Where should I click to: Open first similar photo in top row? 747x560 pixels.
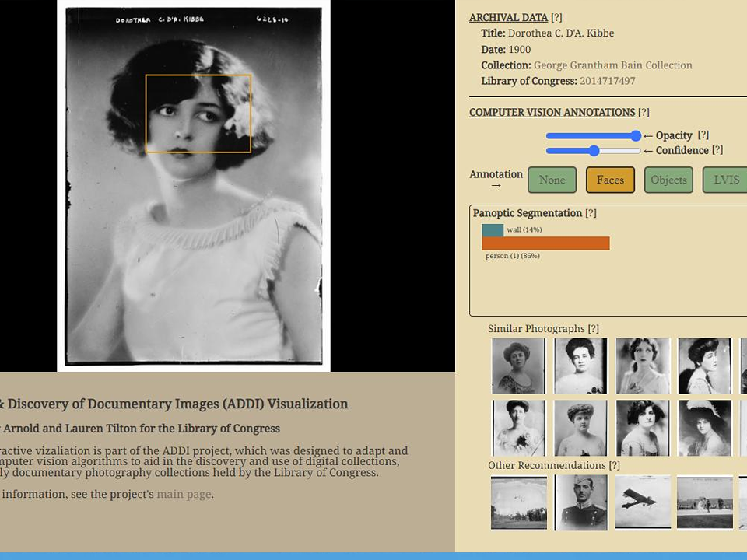518,366
